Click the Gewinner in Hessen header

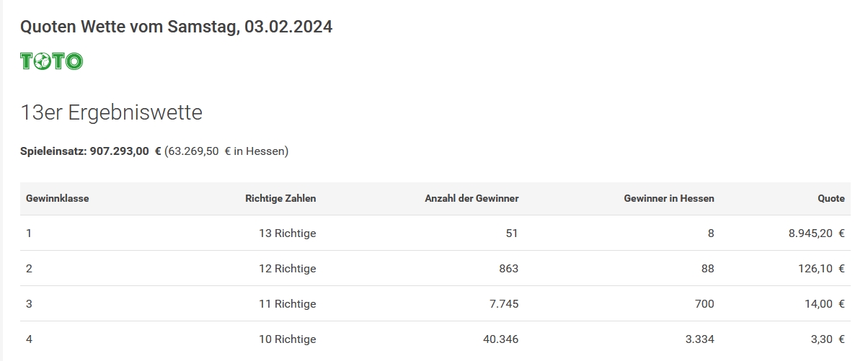(x=669, y=198)
